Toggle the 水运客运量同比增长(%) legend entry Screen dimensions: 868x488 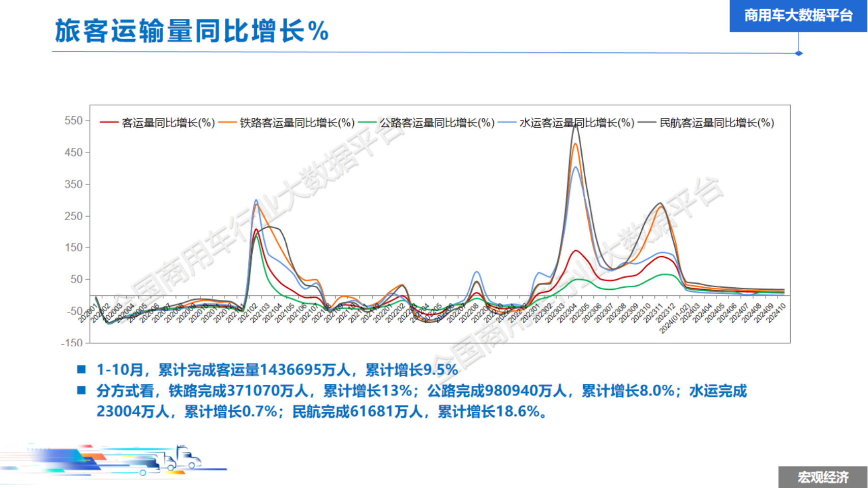pyautogui.click(x=576, y=123)
